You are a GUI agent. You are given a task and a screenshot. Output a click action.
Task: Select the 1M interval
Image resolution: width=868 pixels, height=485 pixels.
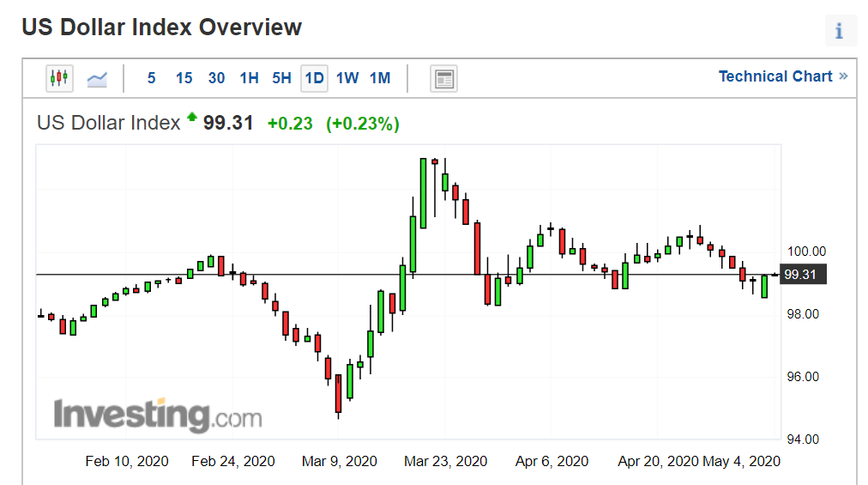pyautogui.click(x=380, y=78)
